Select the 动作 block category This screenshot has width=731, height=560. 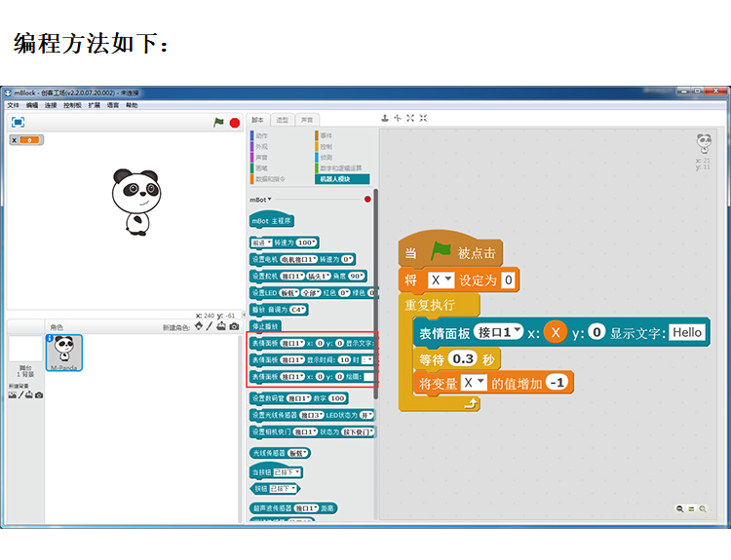coord(261,135)
